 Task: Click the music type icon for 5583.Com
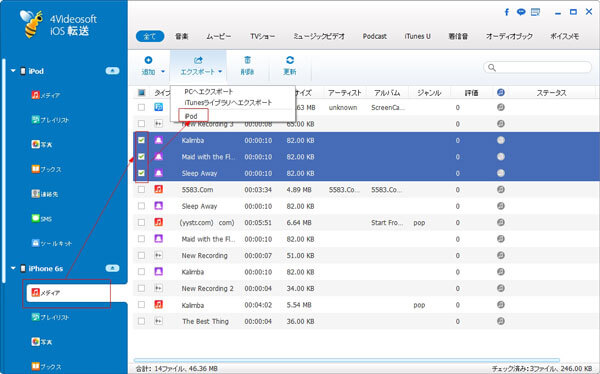[158, 189]
